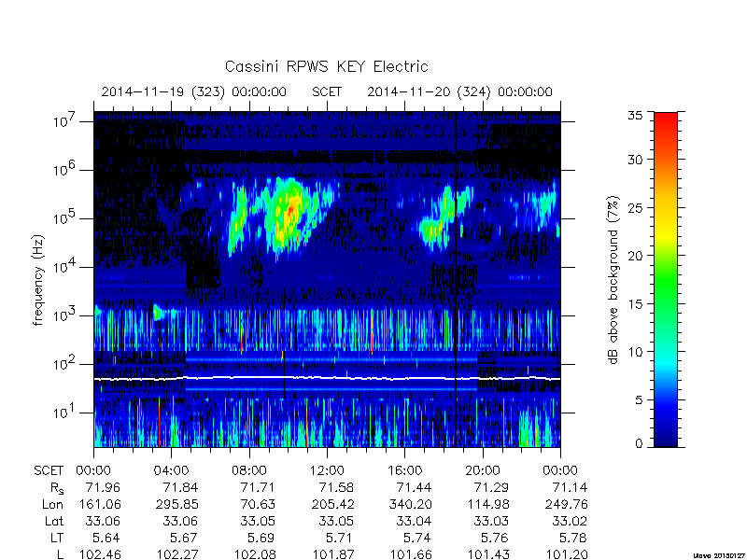Click the Lon value 340.20
Image resolution: width=747 pixels, height=560 pixels.
(411, 504)
